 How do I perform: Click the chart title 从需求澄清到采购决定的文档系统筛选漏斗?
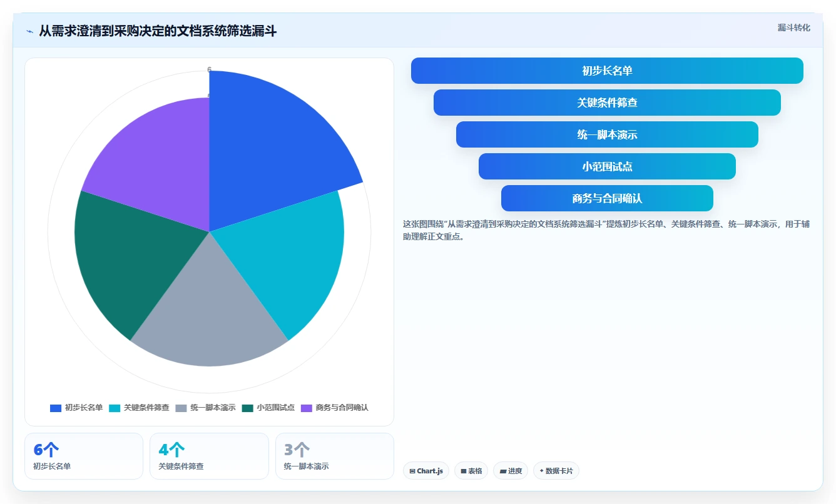click(158, 31)
